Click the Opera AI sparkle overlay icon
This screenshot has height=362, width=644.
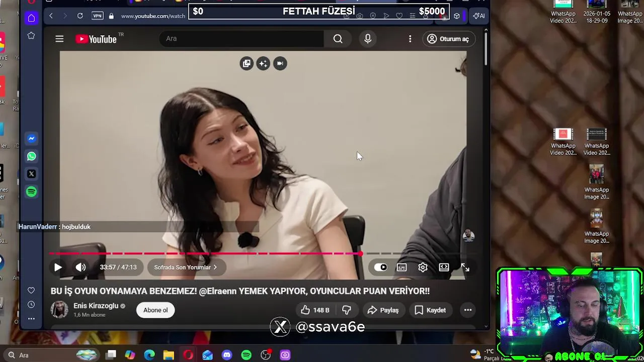click(x=263, y=63)
